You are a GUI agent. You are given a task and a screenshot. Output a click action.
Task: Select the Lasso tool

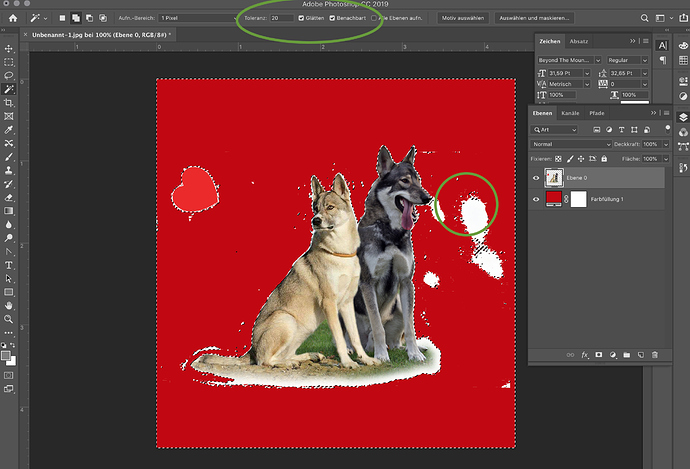tap(9, 75)
